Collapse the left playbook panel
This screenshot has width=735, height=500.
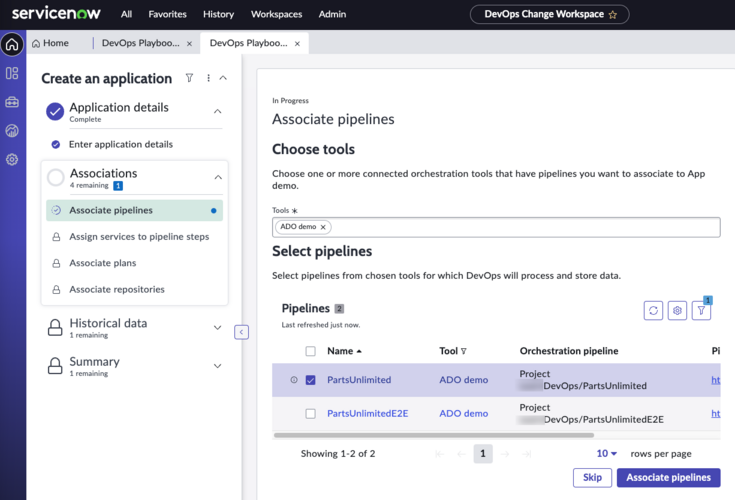tap(241, 332)
